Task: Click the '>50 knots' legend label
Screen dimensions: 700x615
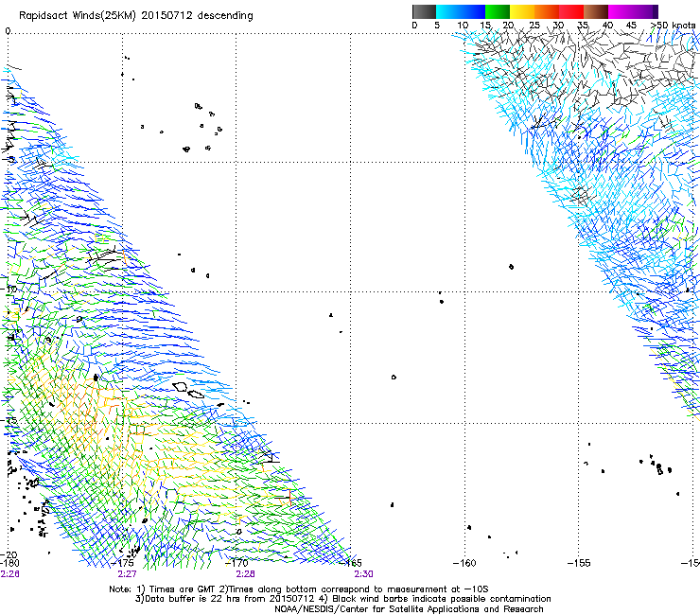Action: coord(674,26)
